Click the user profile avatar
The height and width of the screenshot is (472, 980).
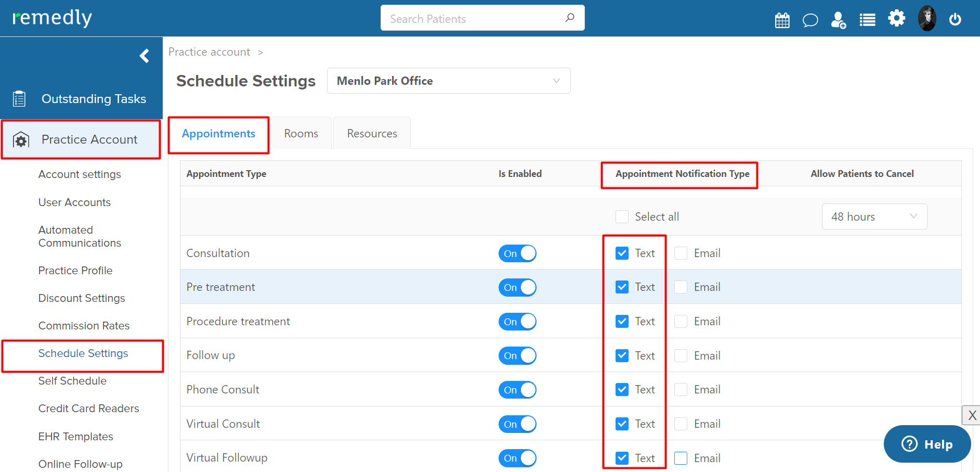[x=927, y=18]
